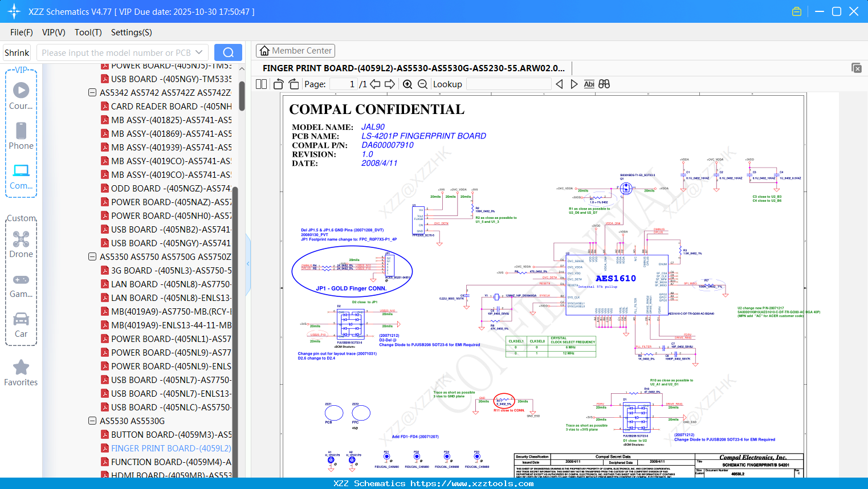Click the blue search button

pos(228,52)
